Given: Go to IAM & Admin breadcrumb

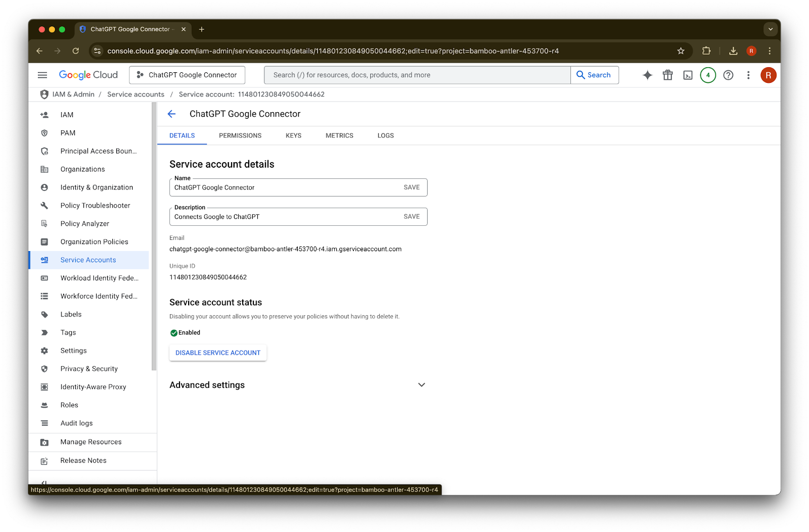Looking at the screenshot, I should [x=73, y=94].
